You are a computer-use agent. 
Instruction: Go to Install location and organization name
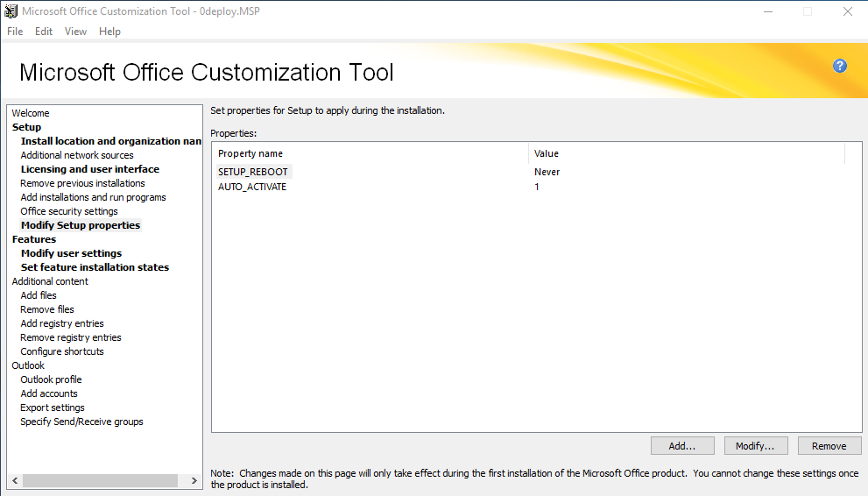click(x=111, y=141)
